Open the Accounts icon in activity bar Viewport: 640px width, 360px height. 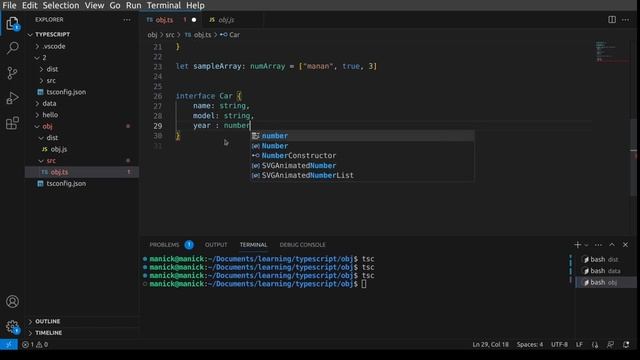click(x=12, y=301)
